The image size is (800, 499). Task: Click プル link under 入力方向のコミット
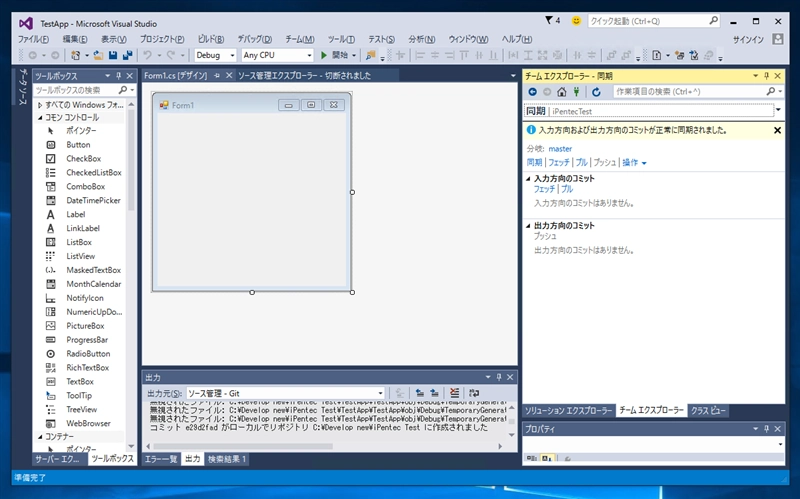[x=567, y=189]
